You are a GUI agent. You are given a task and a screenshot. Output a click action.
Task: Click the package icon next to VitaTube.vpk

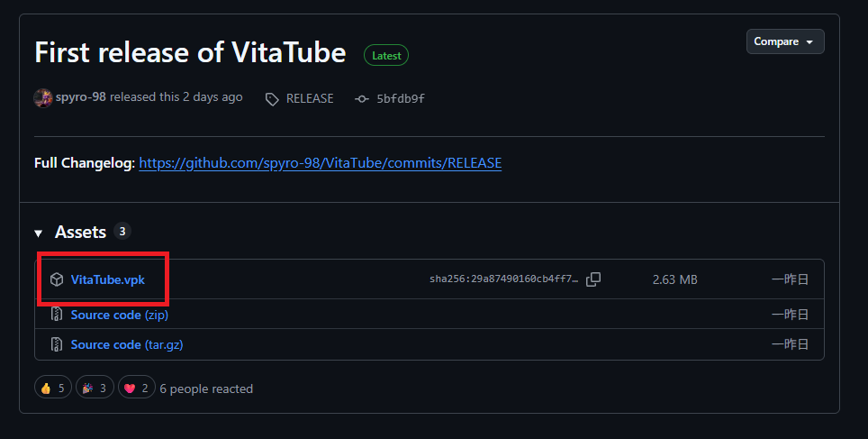tap(57, 279)
